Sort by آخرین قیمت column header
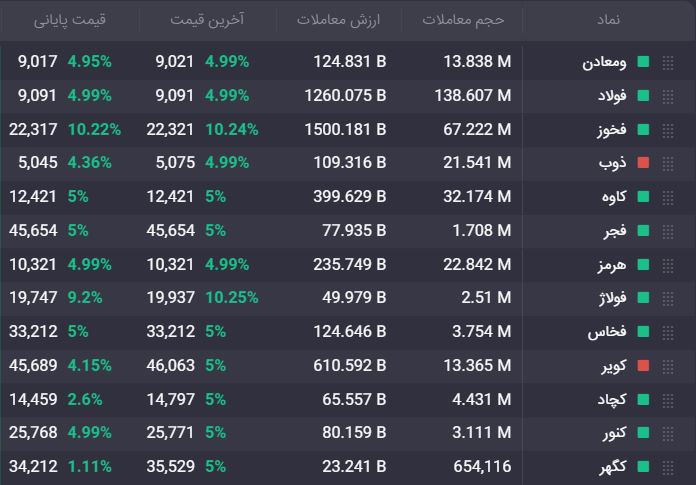Screen dimensions: 696x485 207,20
